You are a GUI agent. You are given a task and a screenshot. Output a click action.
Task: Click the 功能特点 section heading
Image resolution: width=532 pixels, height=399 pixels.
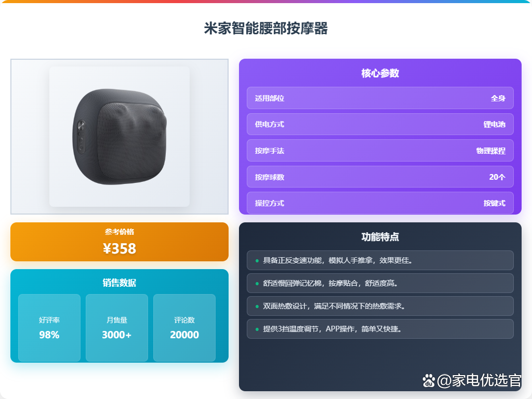point(380,237)
